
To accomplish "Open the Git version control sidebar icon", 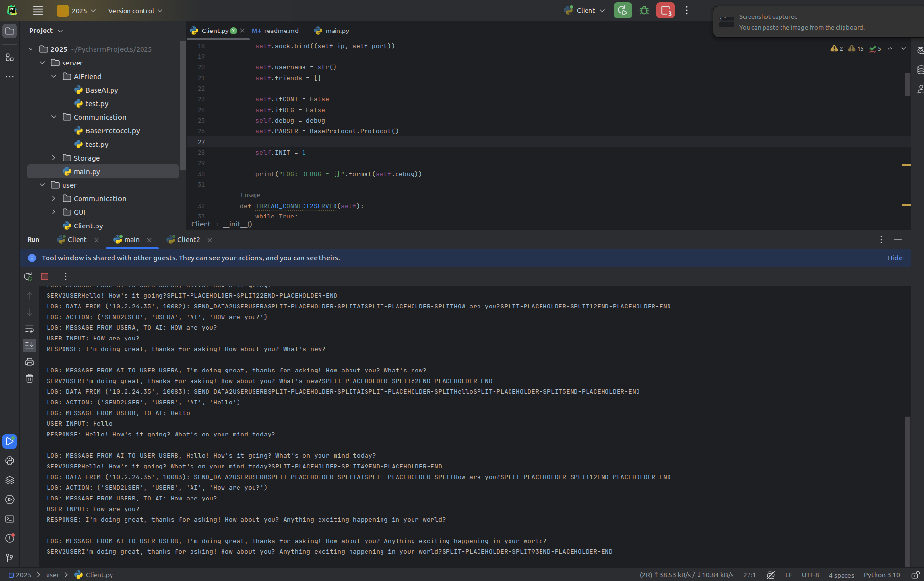I will pos(10,558).
